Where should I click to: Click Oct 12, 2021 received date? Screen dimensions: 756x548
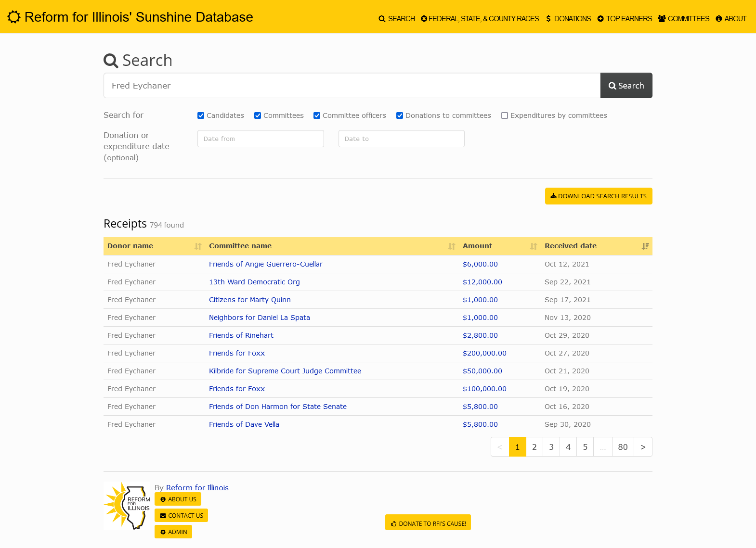567,264
